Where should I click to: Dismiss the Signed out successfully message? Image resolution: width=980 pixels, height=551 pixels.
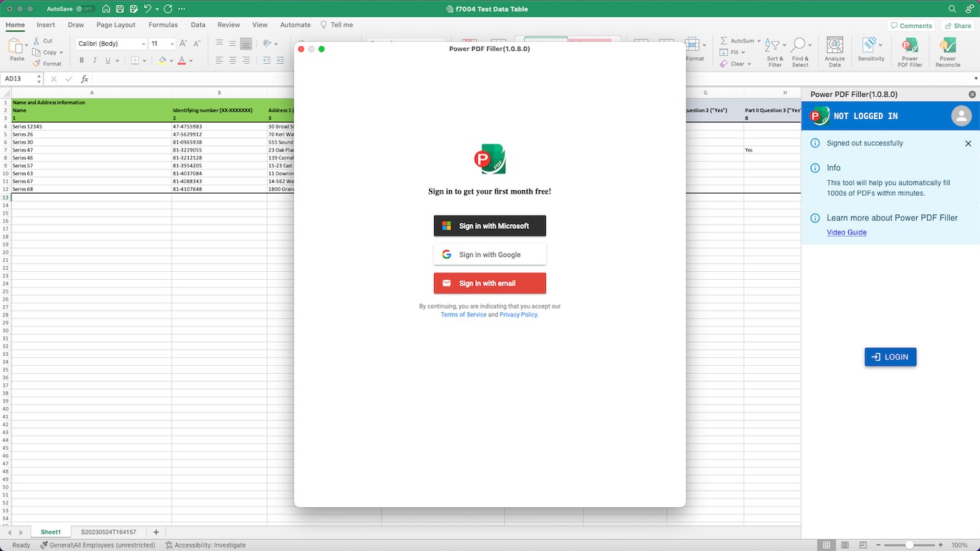pyautogui.click(x=968, y=143)
